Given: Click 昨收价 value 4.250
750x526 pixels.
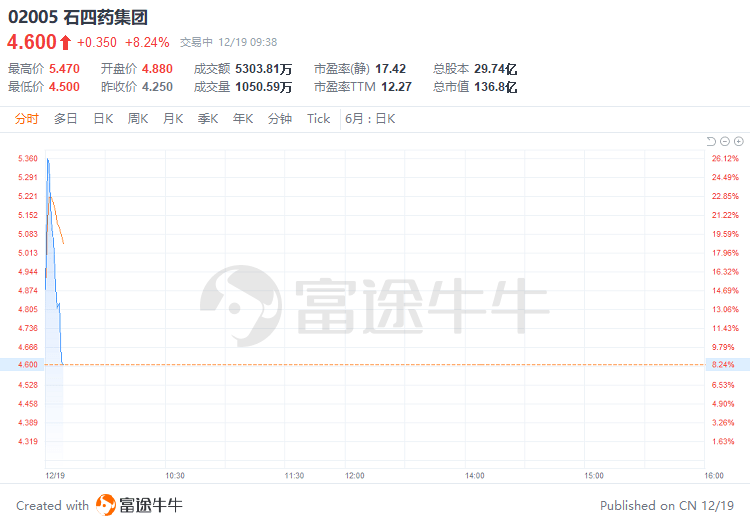Looking at the screenshot, I should tap(157, 87).
